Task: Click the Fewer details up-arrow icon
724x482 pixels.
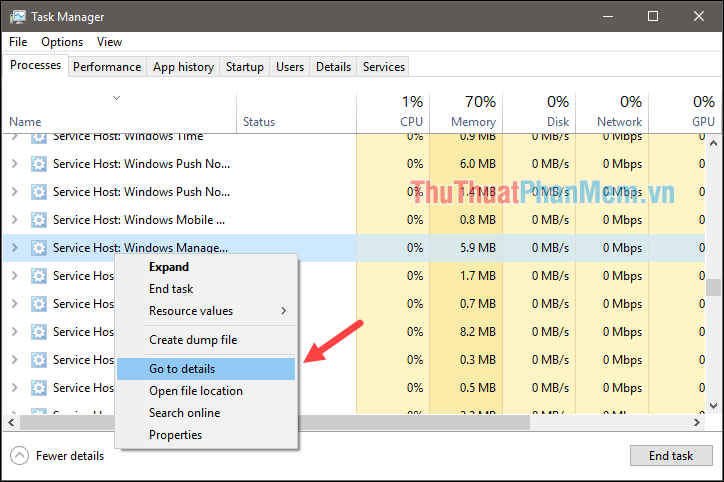Action: [x=19, y=456]
